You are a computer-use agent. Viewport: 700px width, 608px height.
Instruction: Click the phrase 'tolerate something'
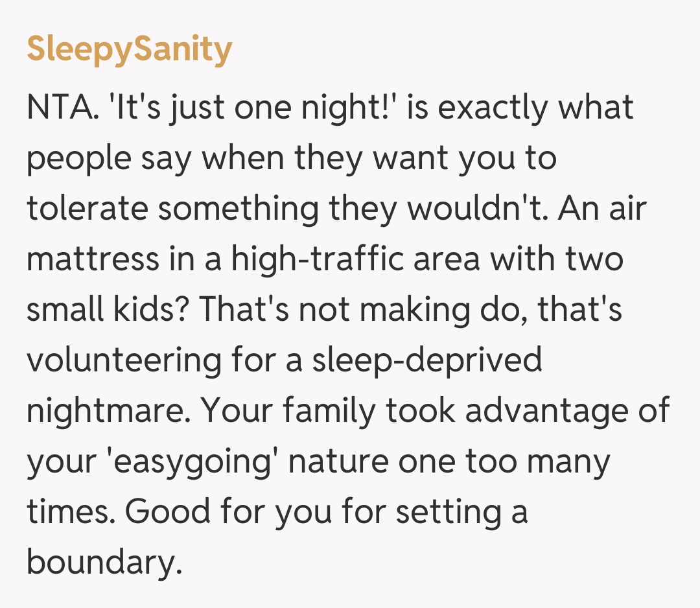coord(172,209)
